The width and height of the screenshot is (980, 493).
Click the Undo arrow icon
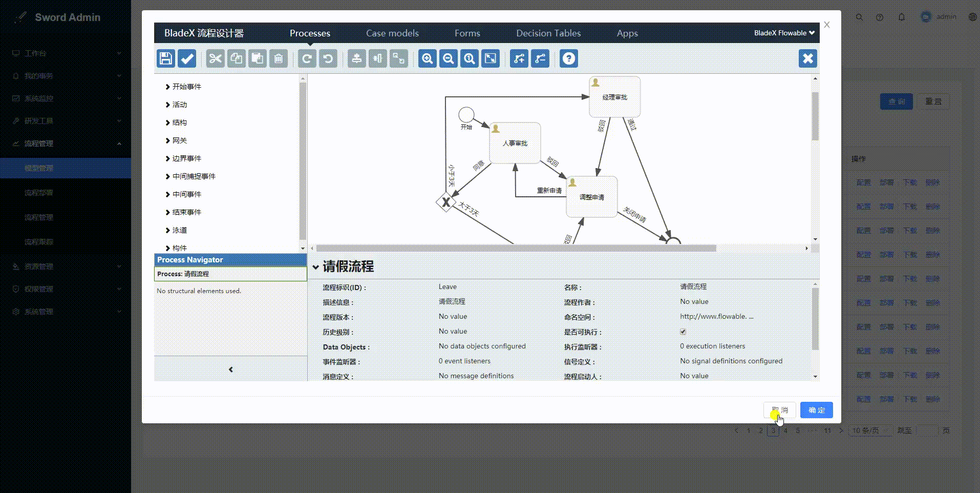pyautogui.click(x=328, y=58)
